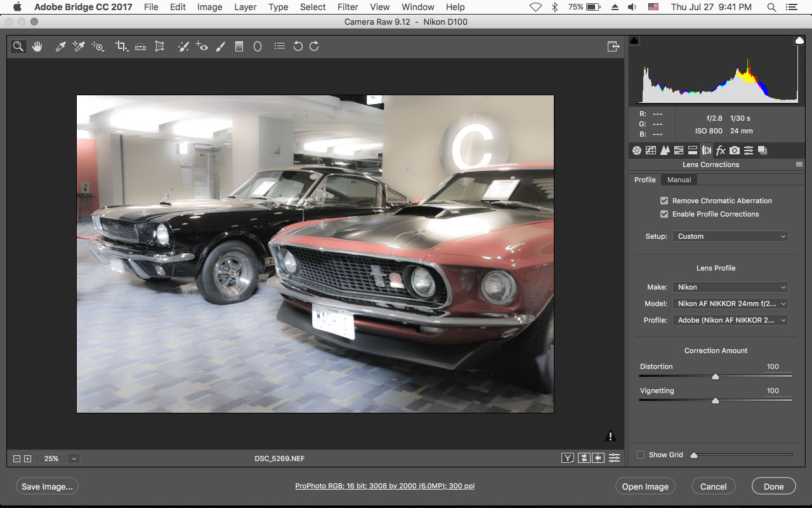This screenshot has height=508, width=812.
Task: Toggle between current and default settings icon
Action: coord(614,458)
